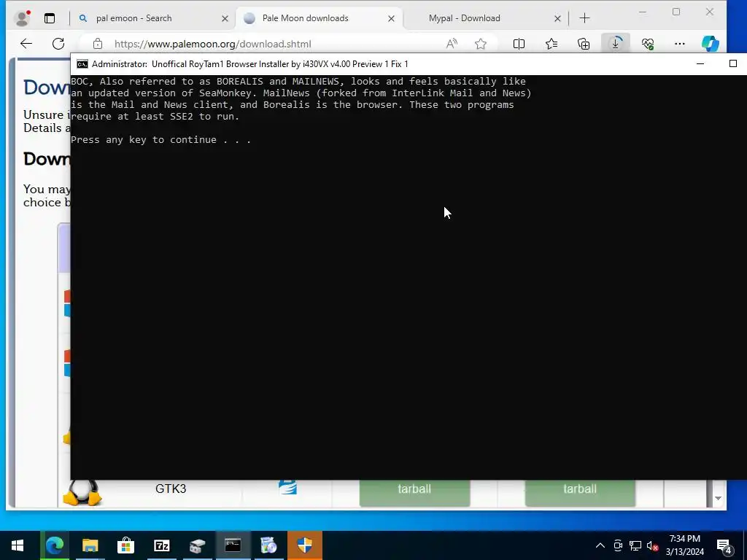The height and width of the screenshot is (560, 747).
Task: Open the box-package app on taskbar
Action: click(197, 545)
